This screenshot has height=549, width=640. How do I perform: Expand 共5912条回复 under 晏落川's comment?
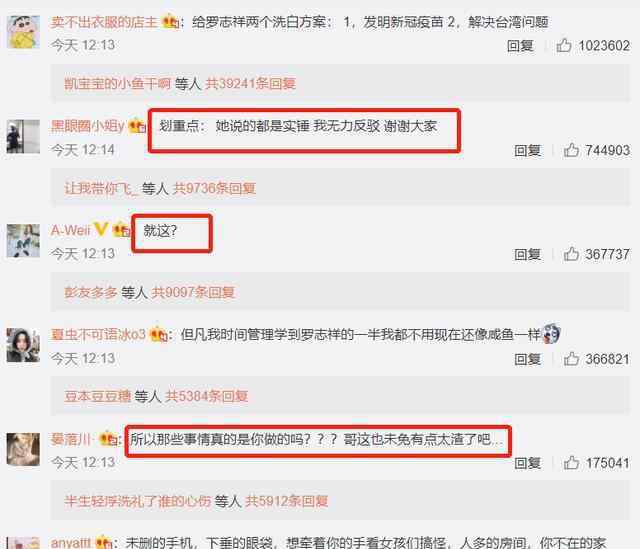(286, 501)
